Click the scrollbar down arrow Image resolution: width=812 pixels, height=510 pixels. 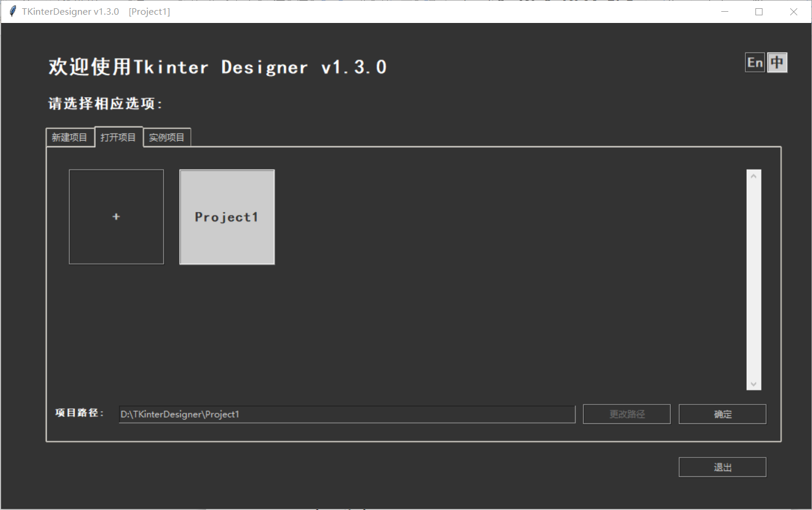[754, 383]
